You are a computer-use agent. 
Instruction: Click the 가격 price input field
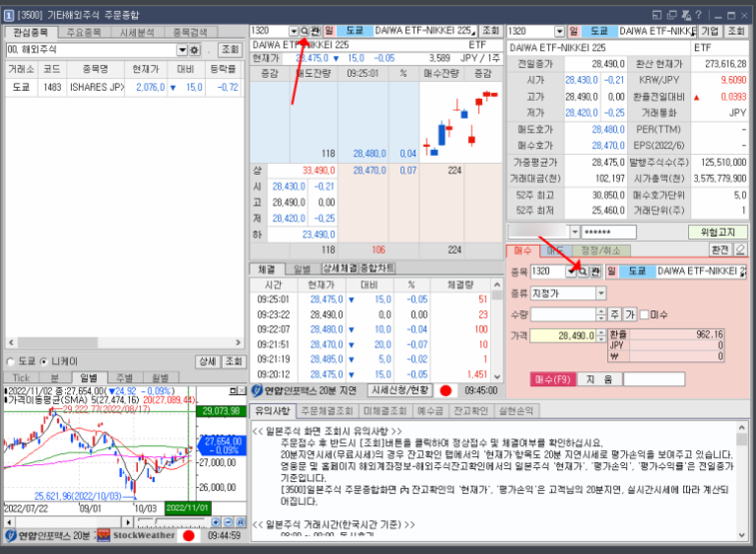pos(563,335)
